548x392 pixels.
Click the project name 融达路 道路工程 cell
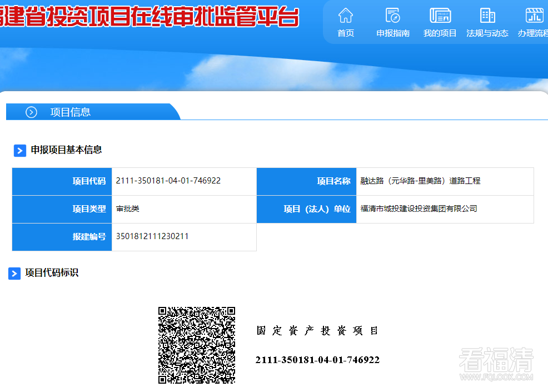point(420,181)
